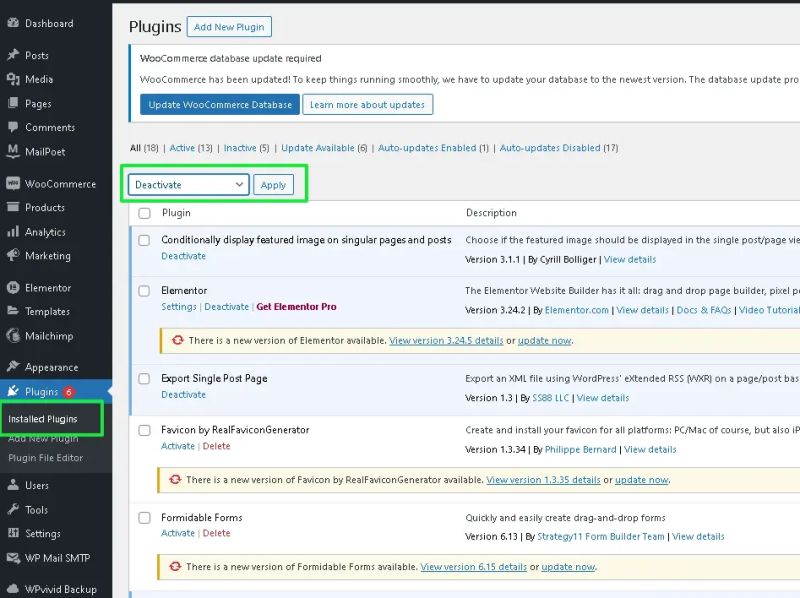Click the Add New Plugin button
The height and width of the screenshot is (598, 800).
(x=229, y=27)
